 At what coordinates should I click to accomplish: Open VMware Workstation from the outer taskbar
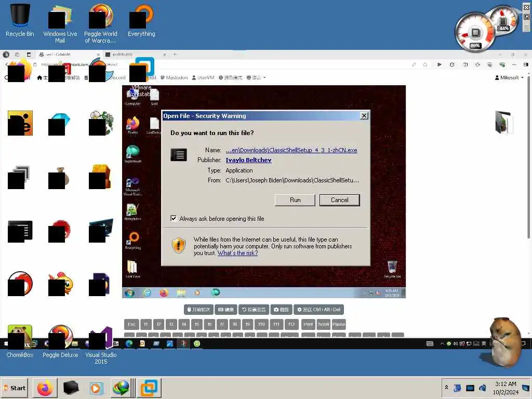coord(149,388)
